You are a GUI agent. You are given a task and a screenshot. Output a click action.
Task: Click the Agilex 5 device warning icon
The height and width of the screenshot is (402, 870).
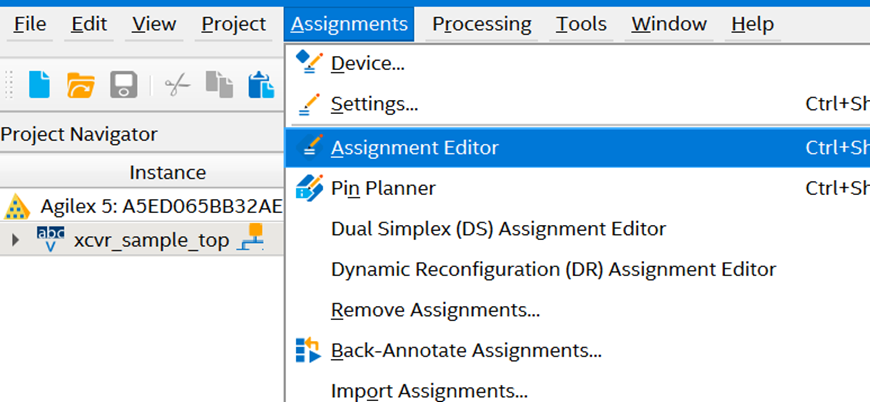click(x=17, y=207)
